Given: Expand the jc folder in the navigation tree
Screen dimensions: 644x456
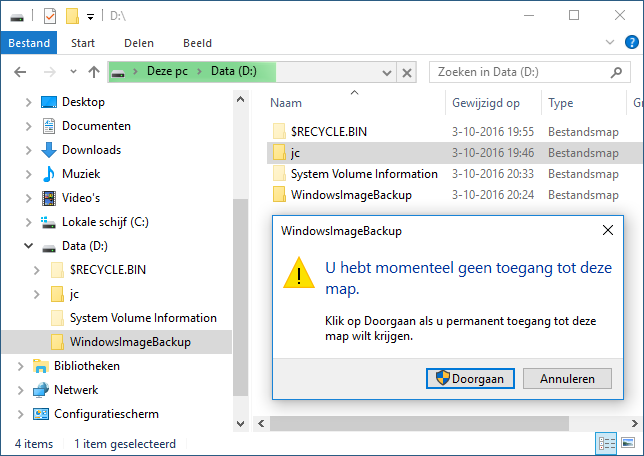Looking at the screenshot, I should click(37, 294).
